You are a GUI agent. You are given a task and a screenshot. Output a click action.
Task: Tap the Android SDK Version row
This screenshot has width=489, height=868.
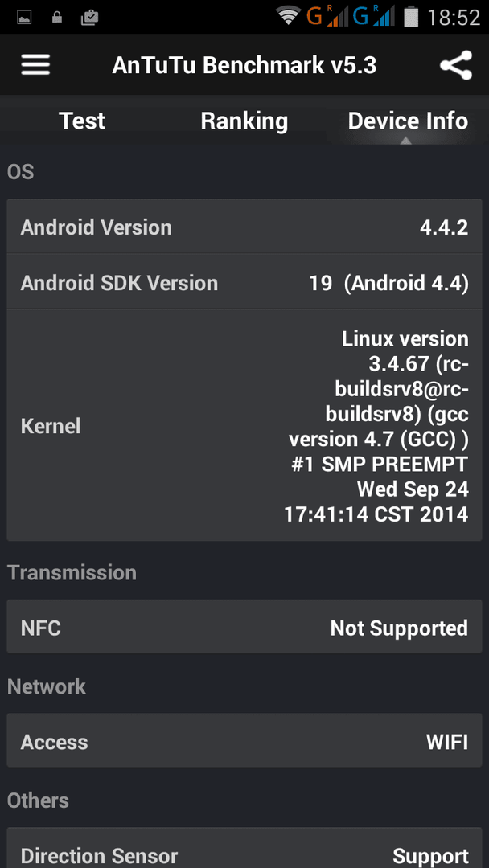(x=244, y=282)
